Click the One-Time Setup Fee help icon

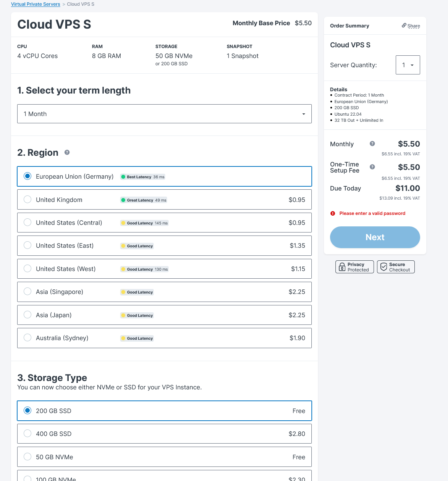pyautogui.click(x=372, y=167)
